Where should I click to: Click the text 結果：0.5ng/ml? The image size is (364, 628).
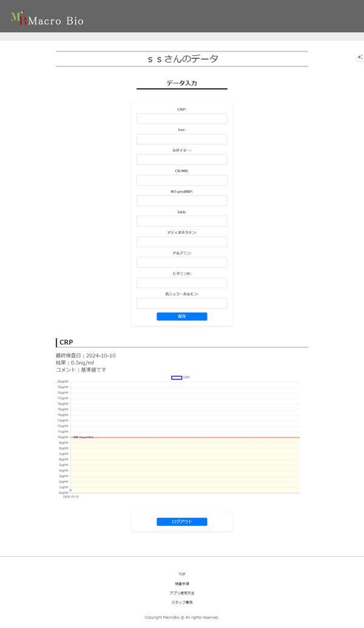coord(75,363)
